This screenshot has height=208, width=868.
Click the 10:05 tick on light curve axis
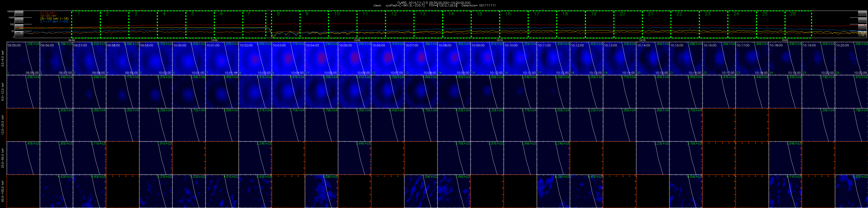click(357, 40)
